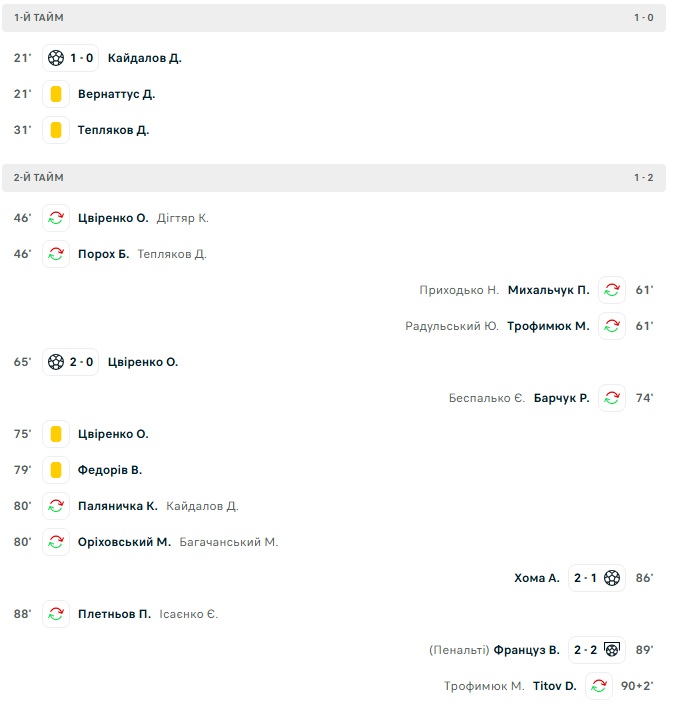Select the 1-Й ТАЙМ section header
The width and height of the screenshot is (674, 709).
click(x=334, y=18)
